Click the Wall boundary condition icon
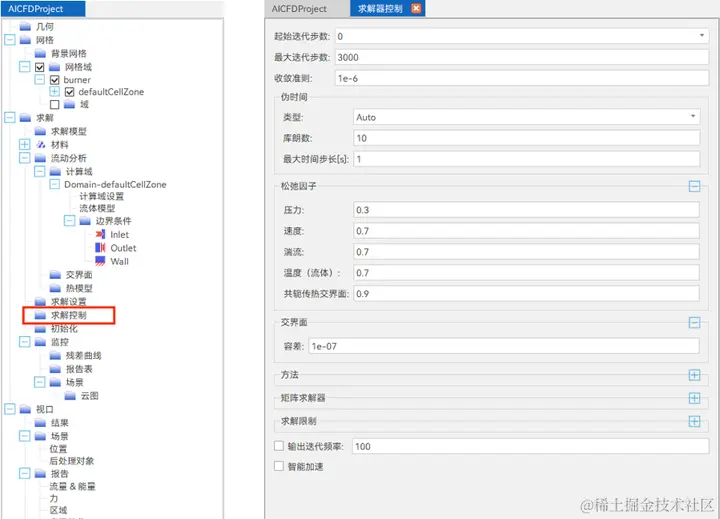Image resolution: width=720 pixels, height=519 pixels. coord(100,261)
